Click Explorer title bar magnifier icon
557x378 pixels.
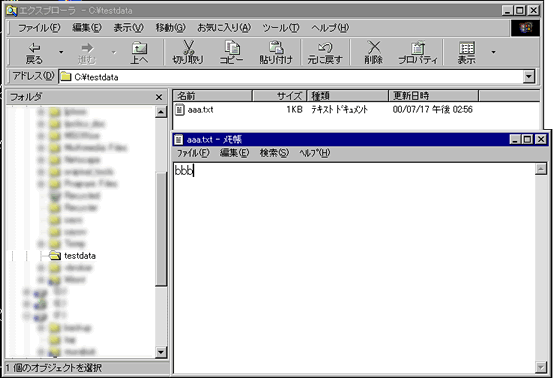point(11,10)
